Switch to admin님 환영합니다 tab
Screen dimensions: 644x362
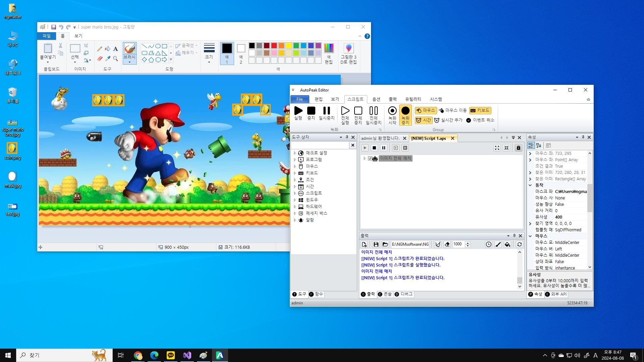click(x=380, y=138)
